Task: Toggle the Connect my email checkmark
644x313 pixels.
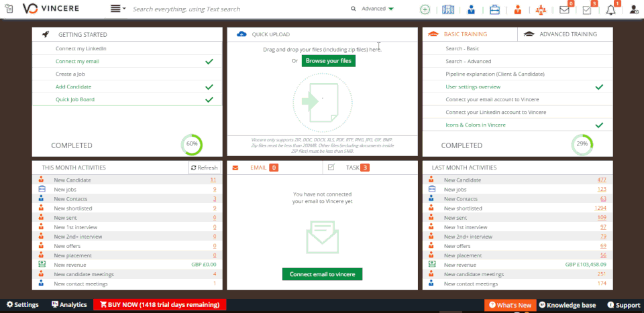Action: tap(209, 62)
